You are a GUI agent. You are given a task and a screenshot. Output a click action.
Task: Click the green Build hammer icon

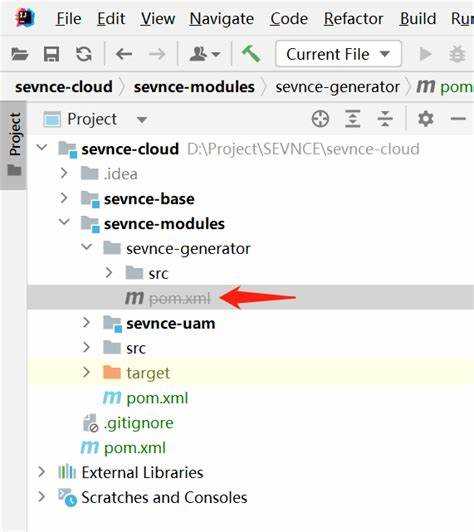click(x=251, y=54)
